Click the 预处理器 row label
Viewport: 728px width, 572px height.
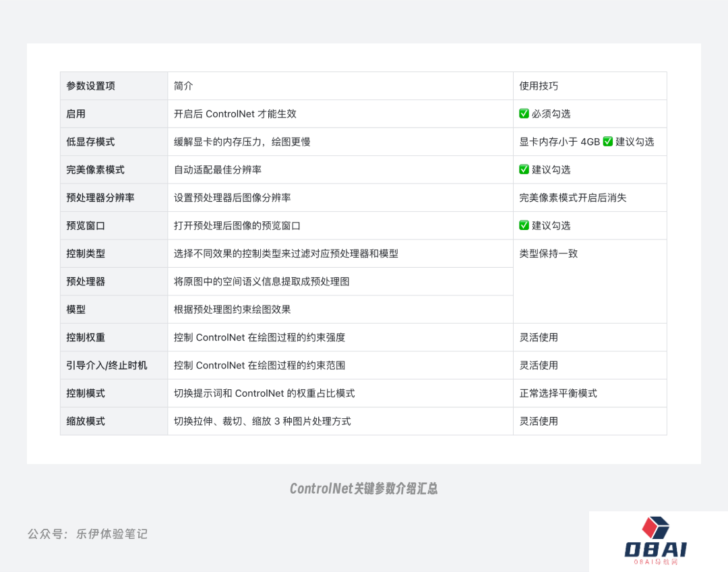tap(86, 281)
